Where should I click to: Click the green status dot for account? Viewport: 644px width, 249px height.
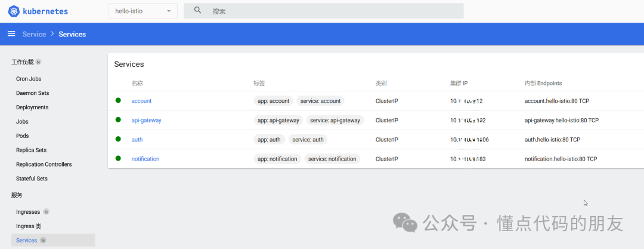118,100
